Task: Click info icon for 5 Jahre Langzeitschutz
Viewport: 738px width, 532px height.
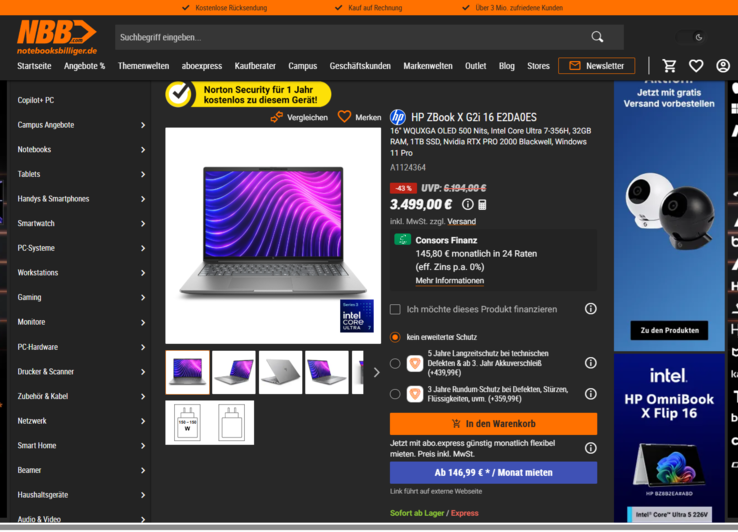Action: pyautogui.click(x=591, y=363)
